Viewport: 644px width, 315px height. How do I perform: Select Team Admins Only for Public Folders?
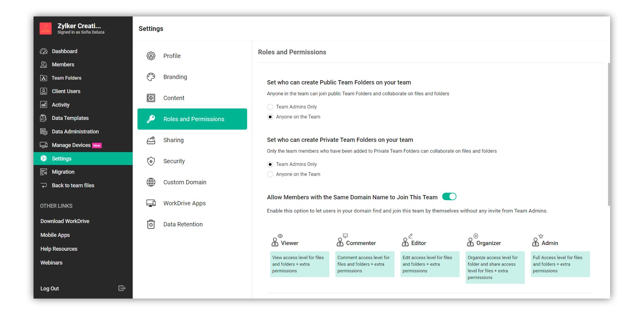pyautogui.click(x=270, y=107)
